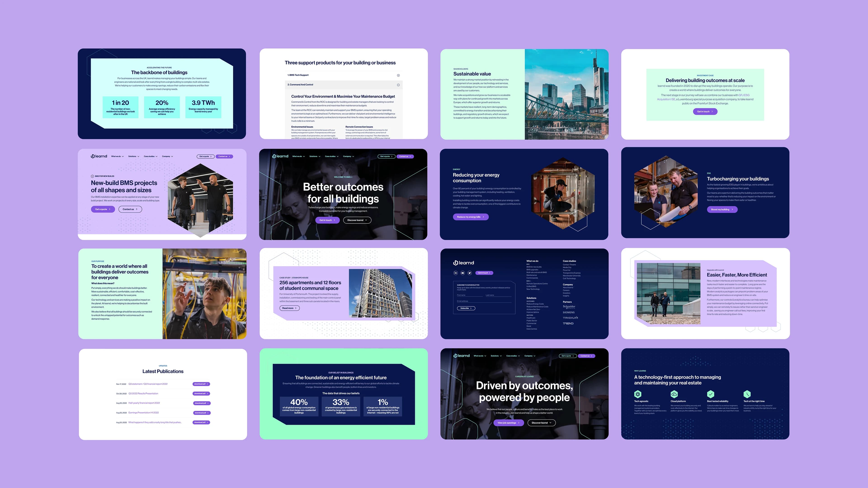Open What we do menu in Driven by outcomes header
Screen dimensions: 868x488
tap(480, 356)
